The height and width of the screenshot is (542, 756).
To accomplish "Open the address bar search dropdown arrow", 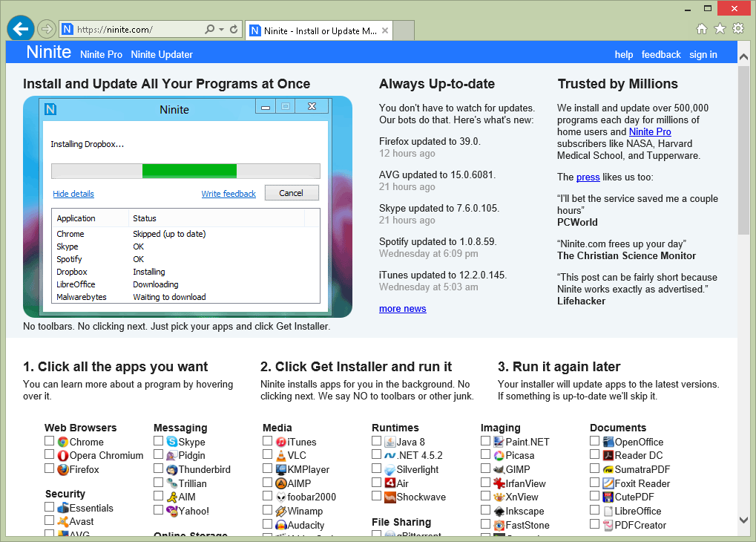I will 221,30.
